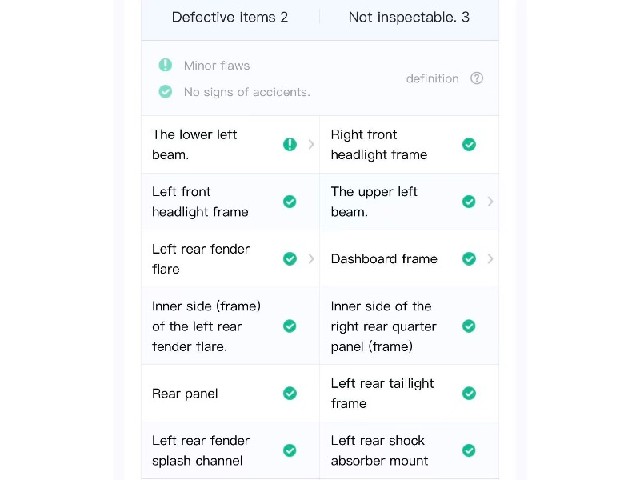Click checkmark for inner side right rear quarter panel

pyautogui.click(x=469, y=326)
